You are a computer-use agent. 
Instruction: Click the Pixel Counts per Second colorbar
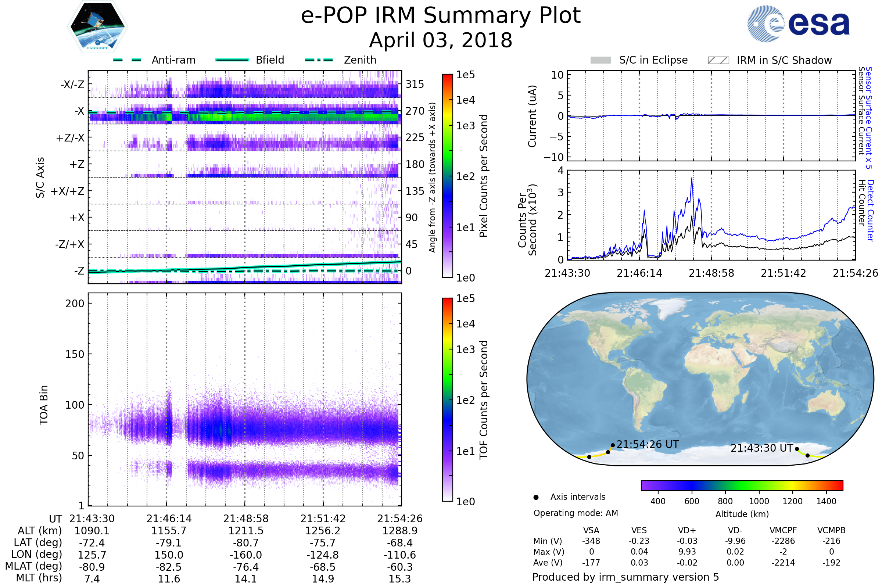click(x=447, y=176)
